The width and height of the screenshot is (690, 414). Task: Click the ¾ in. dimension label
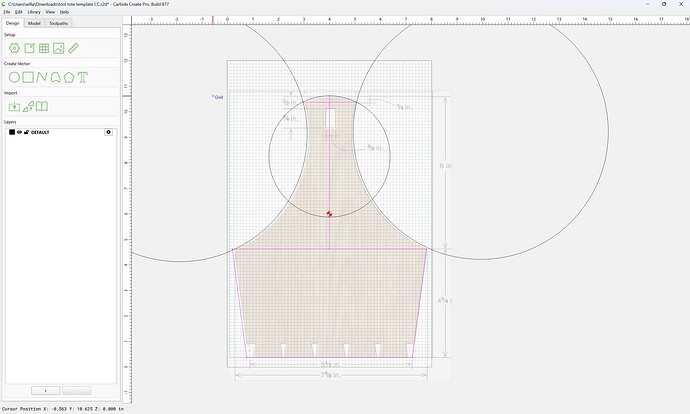tap(404, 106)
